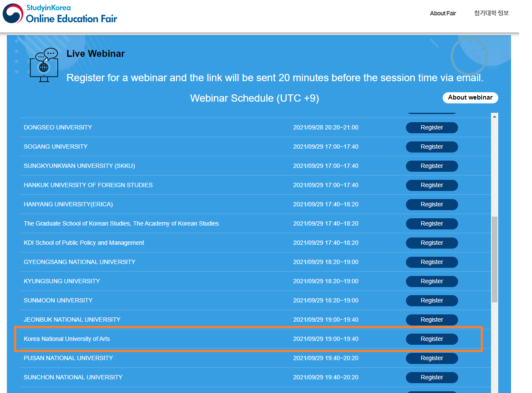Screen dimensions: 532x393
Task: Register for Sungkyunkwan University (SKKU) webinar
Action: pyautogui.click(x=432, y=166)
